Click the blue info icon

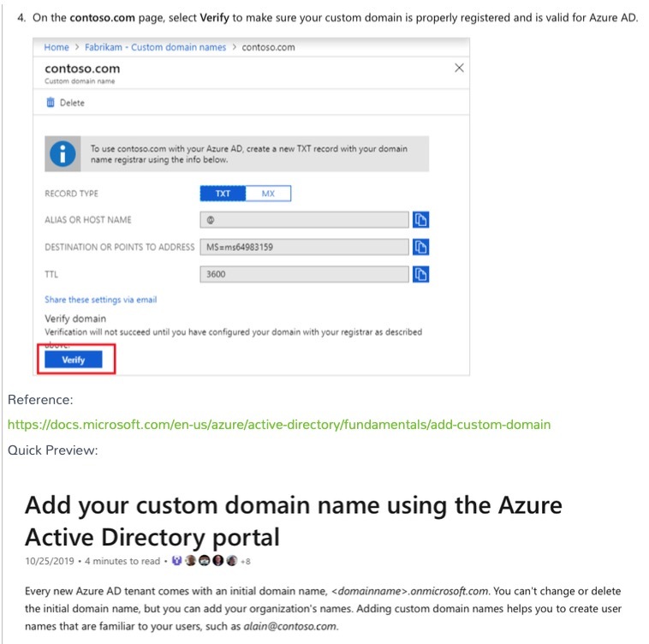pos(63,154)
